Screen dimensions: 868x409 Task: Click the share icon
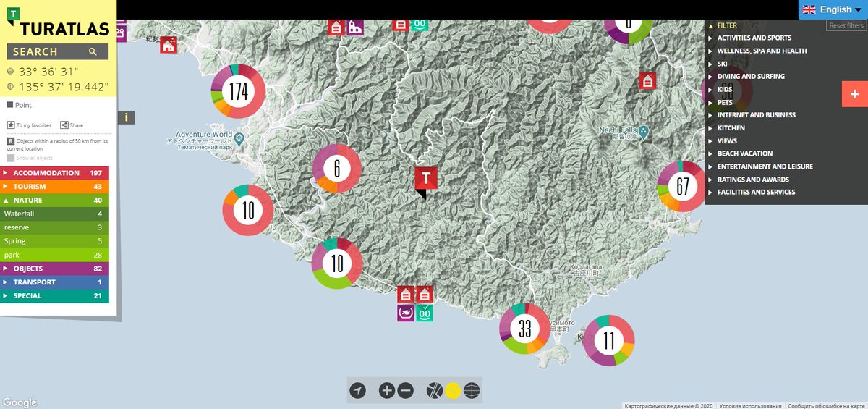[64, 125]
